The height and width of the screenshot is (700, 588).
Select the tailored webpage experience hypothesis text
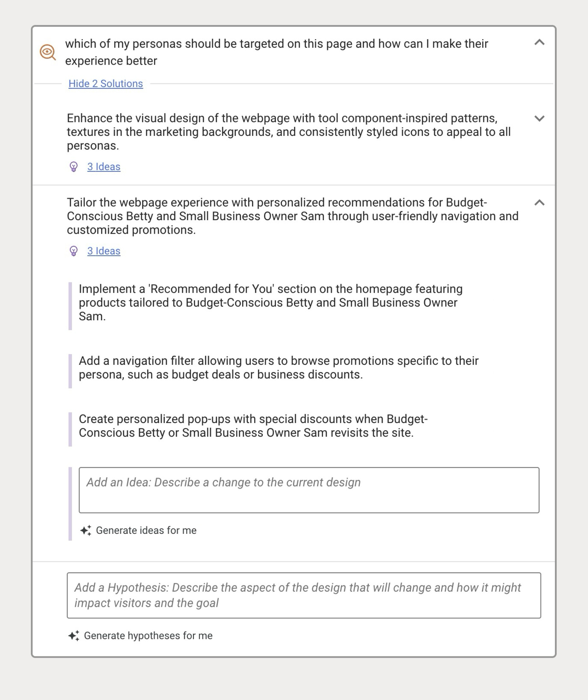tap(293, 216)
